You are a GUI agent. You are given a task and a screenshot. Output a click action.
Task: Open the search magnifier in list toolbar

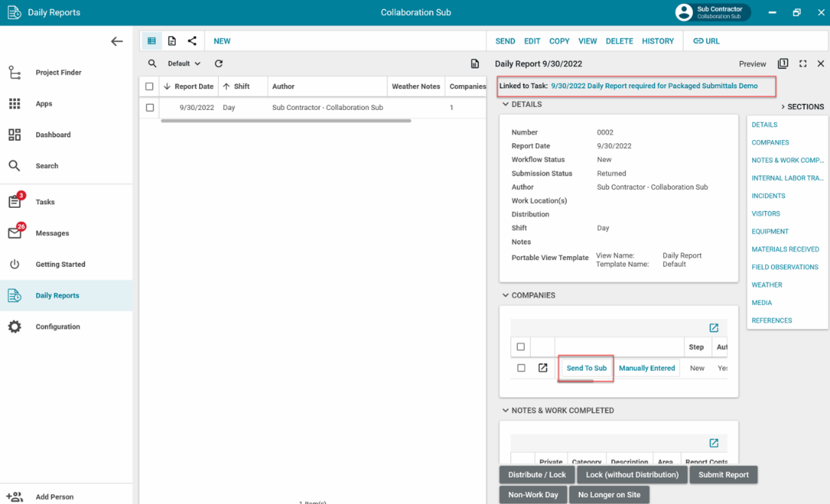[x=152, y=64]
